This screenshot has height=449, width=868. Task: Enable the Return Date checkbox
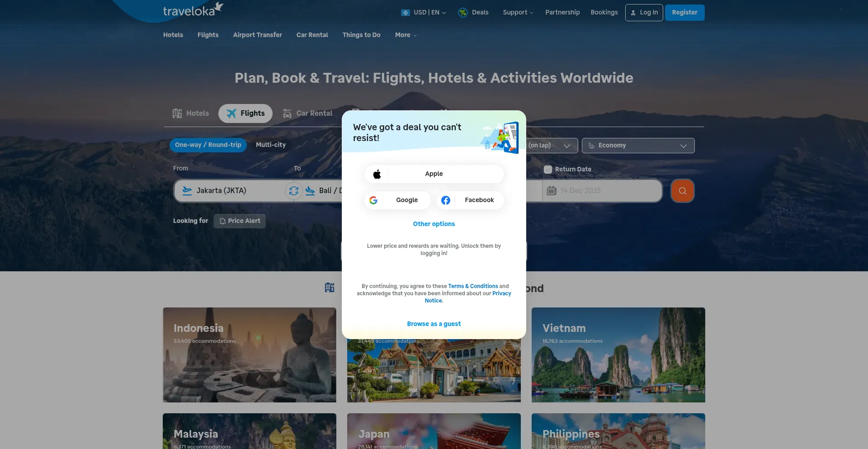tap(547, 169)
